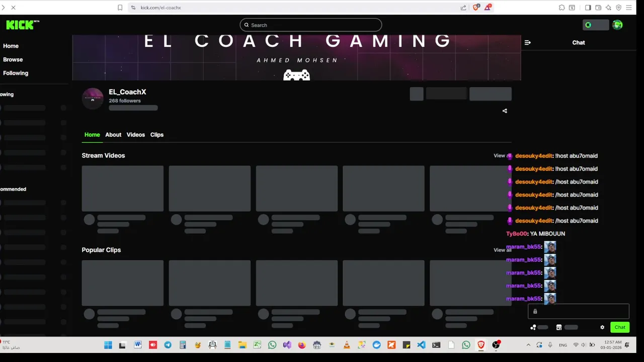This screenshot has height=362, width=644.
Task: Click the share icon below the follow buttons
Action: 505,111
